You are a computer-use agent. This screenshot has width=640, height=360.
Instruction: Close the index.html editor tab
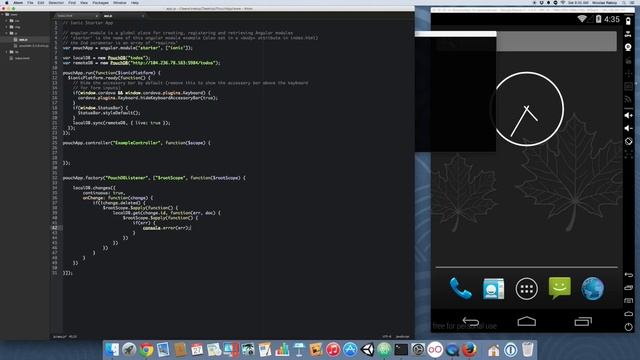coord(96,16)
